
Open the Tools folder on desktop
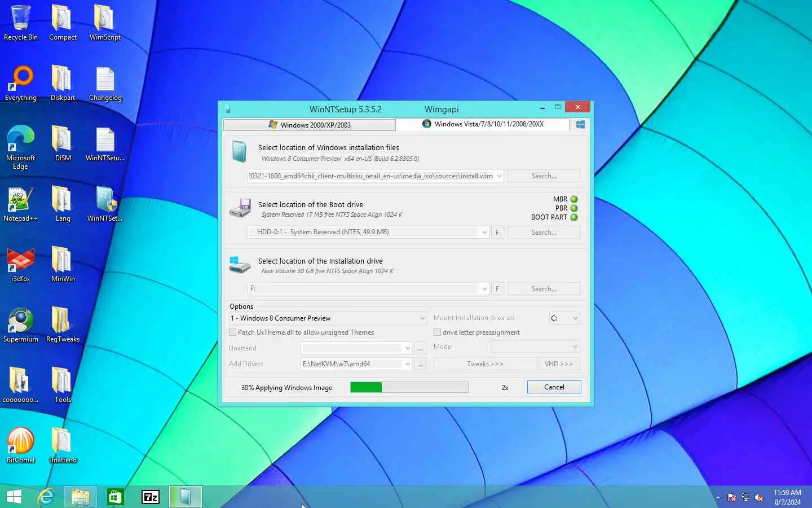(63, 385)
